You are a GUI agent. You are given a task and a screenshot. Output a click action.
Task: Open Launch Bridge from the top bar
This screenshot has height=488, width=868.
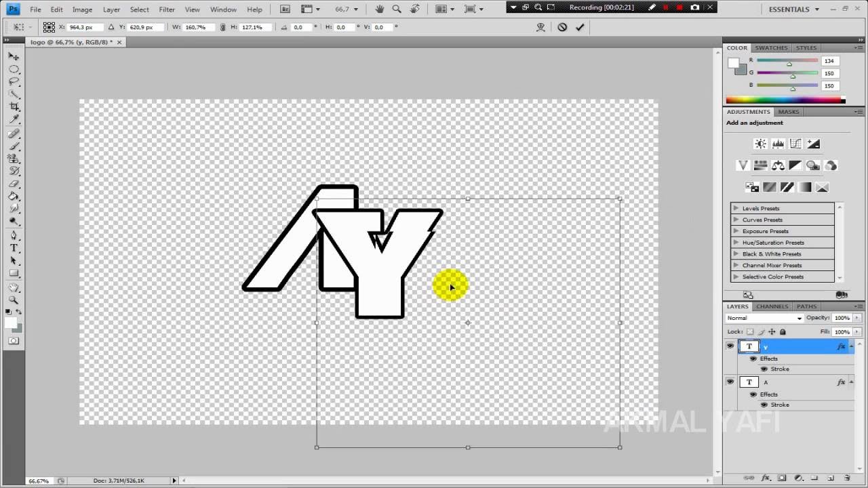tap(285, 9)
